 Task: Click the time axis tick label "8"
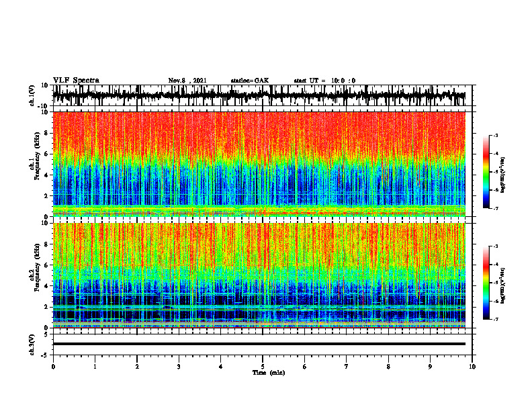[x=388, y=367]
